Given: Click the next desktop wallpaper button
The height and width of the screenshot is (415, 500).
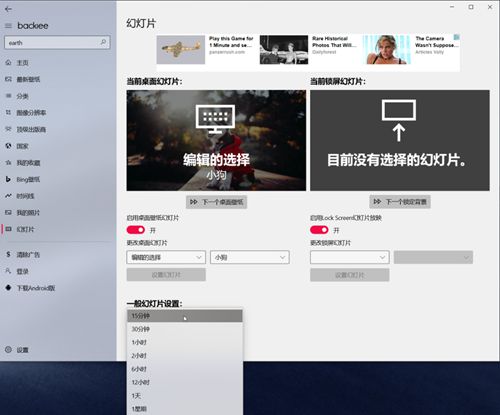Looking at the screenshot, I should pyautogui.click(x=216, y=202).
